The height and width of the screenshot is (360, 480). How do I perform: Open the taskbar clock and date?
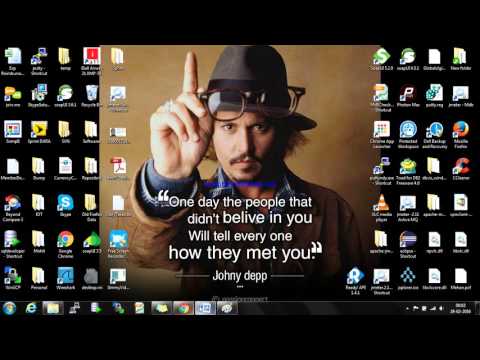(x=461, y=308)
